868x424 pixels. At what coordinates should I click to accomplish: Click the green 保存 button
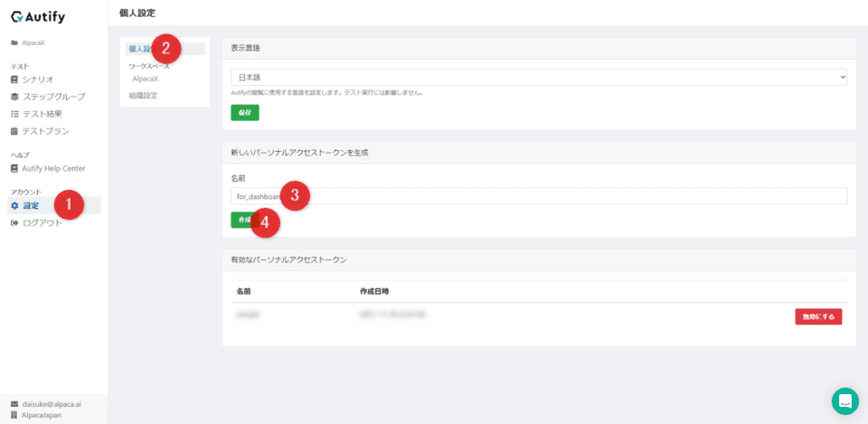[244, 113]
